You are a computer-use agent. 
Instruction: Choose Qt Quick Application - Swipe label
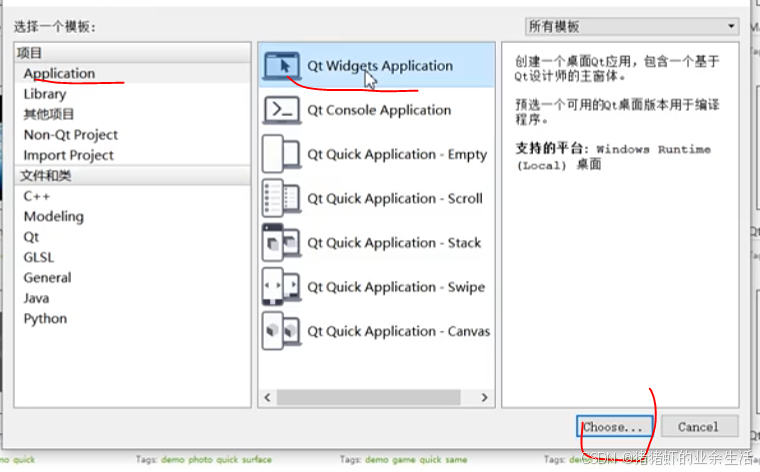[x=396, y=287]
